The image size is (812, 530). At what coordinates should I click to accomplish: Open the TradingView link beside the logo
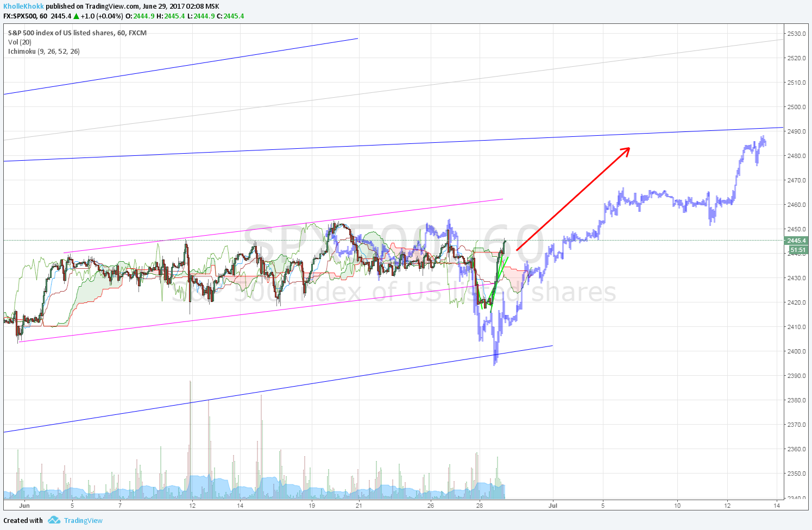[x=83, y=521]
